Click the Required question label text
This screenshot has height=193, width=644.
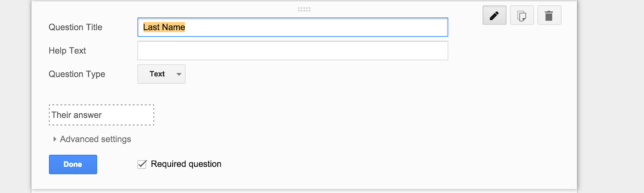[x=186, y=164]
